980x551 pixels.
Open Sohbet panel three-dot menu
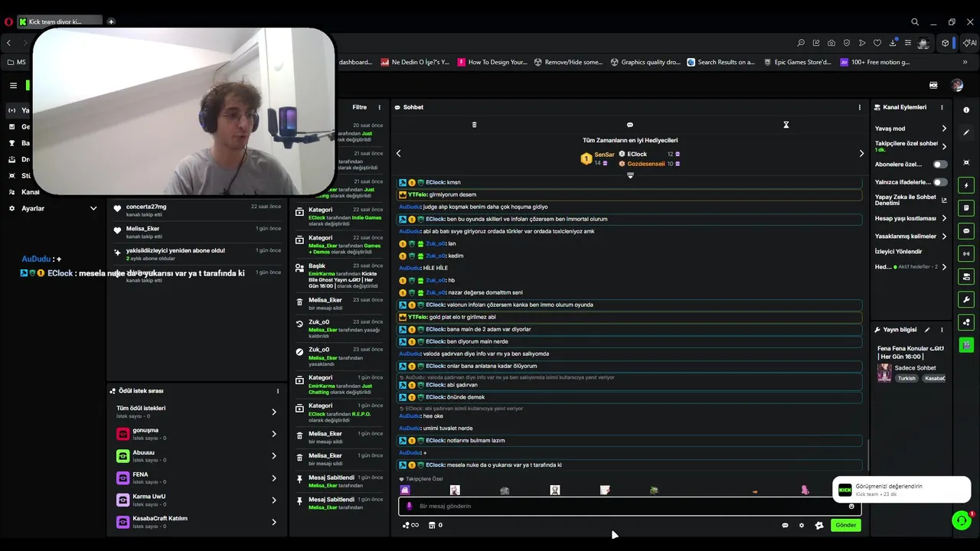pyautogui.click(x=859, y=107)
